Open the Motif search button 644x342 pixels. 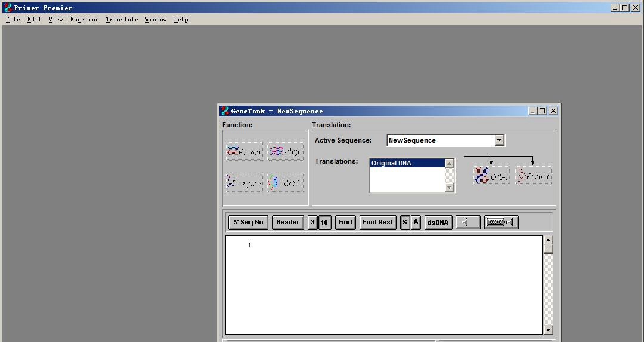point(286,183)
